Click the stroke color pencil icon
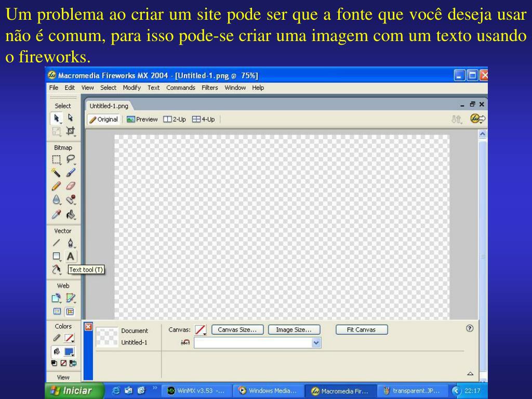 [x=57, y=338]
